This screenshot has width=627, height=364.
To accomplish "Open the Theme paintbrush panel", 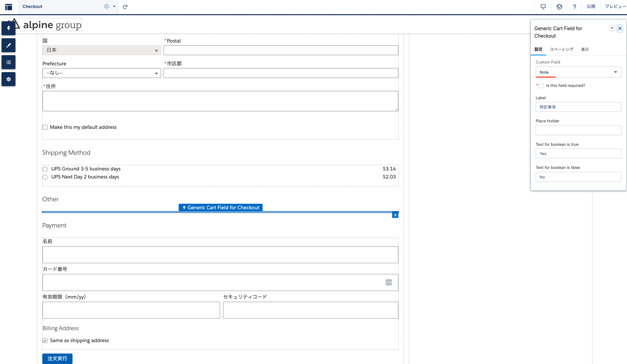I will 8,45.
